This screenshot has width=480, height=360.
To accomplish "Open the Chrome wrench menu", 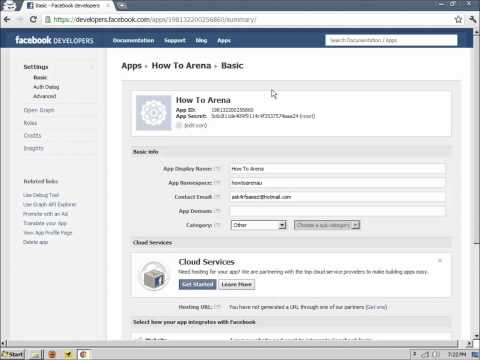I will [472, 19].
